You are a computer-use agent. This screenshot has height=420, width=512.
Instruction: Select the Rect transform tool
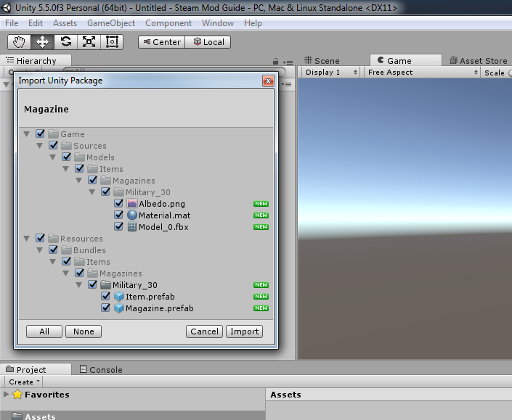(x=112, y=42)
